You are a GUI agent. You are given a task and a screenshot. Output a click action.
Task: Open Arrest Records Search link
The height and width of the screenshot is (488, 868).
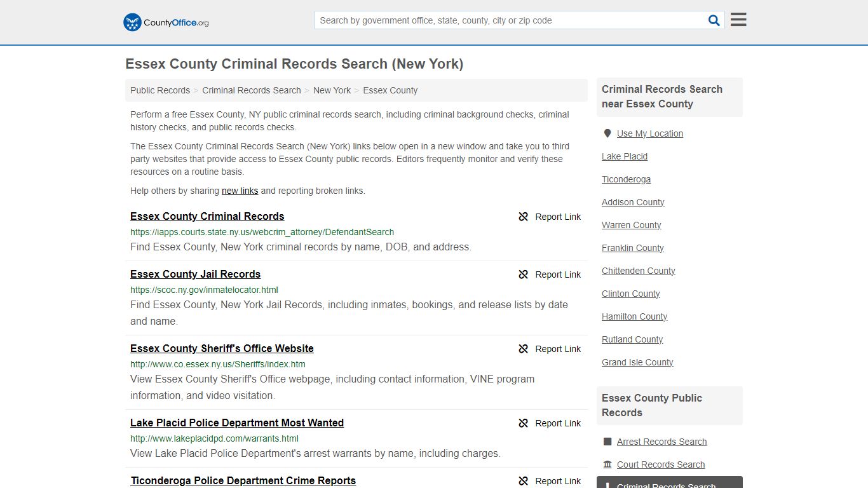click(661, 442)
